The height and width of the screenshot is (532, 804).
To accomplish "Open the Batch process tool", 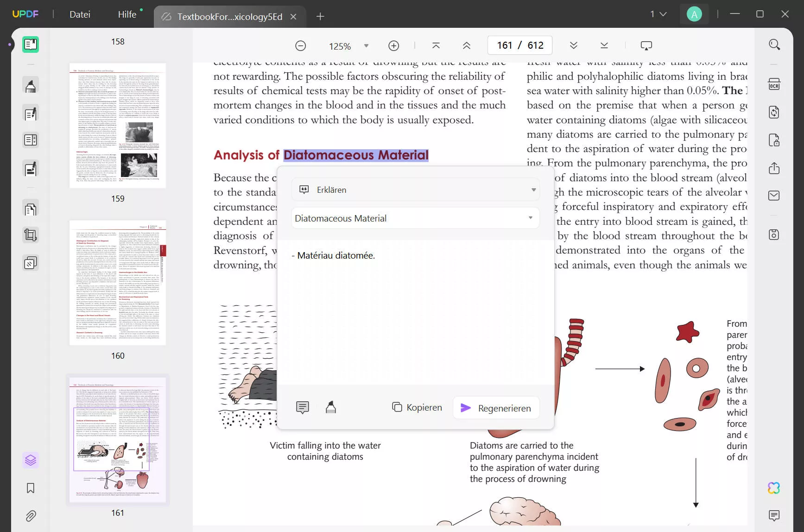I will coord(31,263).
